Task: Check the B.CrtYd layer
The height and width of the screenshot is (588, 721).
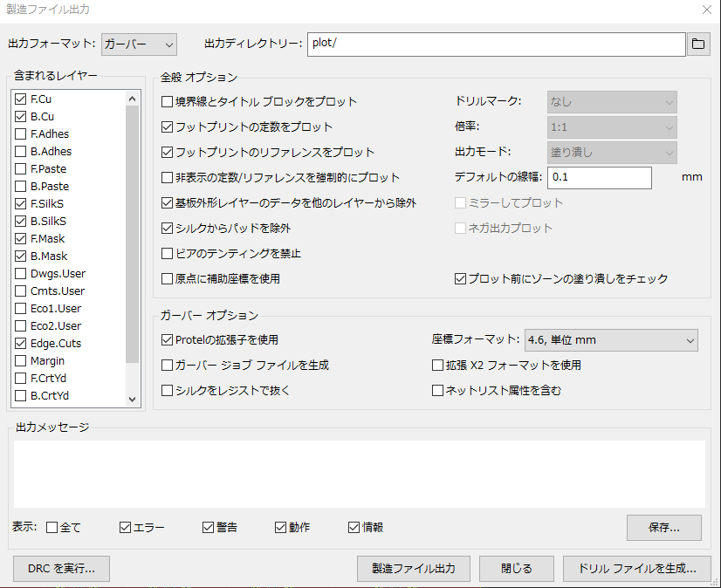Action: (20, 396)
